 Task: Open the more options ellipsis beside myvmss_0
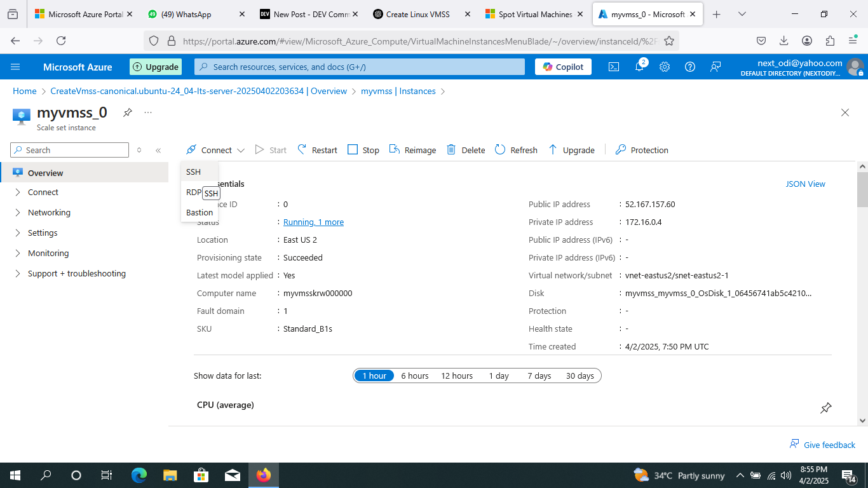tap(148, 112)
